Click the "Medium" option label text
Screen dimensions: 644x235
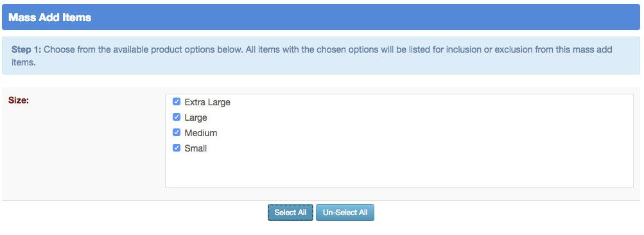coord(201,133)
